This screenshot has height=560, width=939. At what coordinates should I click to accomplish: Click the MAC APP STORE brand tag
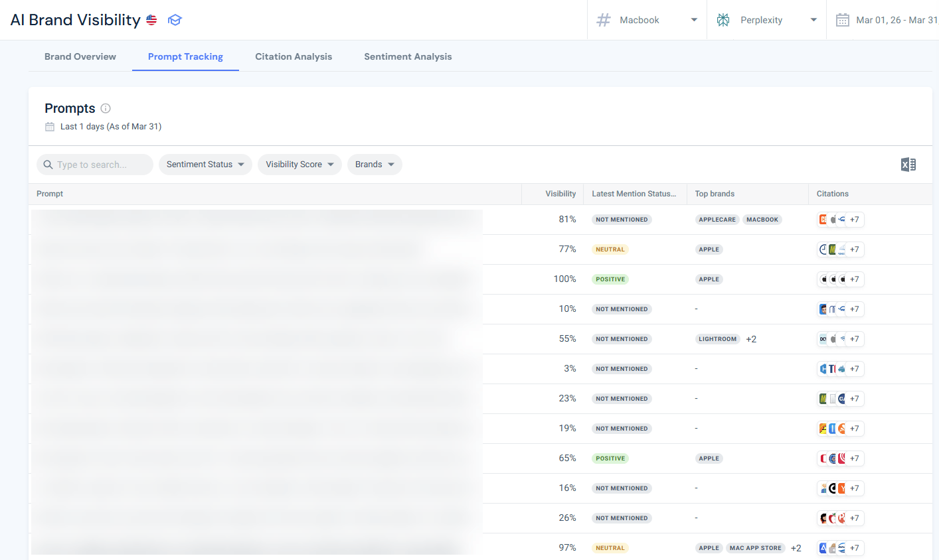[756, 548]
